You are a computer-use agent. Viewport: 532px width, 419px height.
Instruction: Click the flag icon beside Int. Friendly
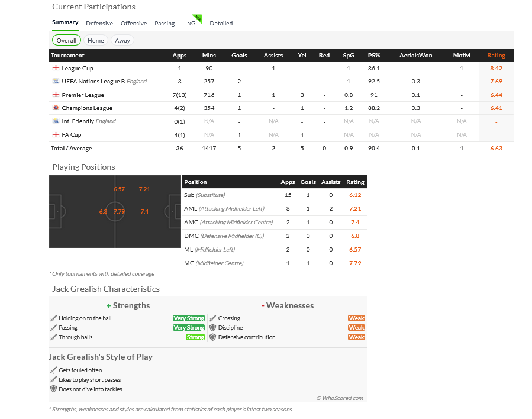point(56,121)
